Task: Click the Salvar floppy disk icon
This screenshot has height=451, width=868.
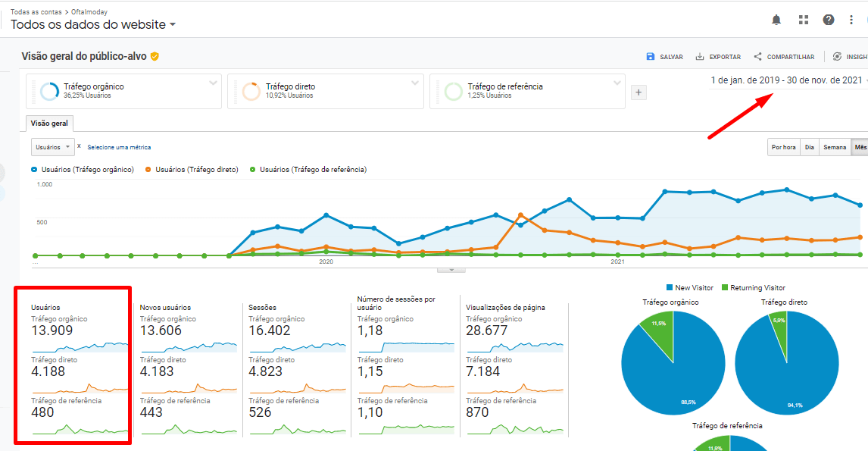Action: [651, 57]
